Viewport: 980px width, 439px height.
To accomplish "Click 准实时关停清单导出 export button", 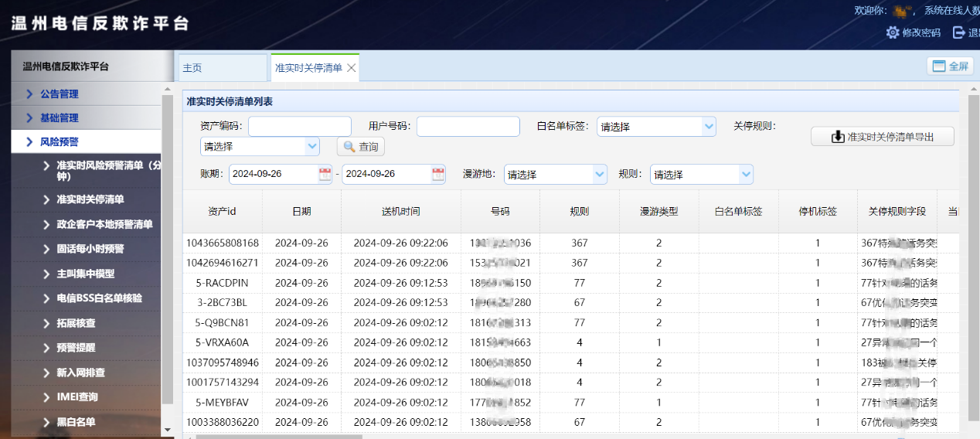I will click(x=883, y=137).
